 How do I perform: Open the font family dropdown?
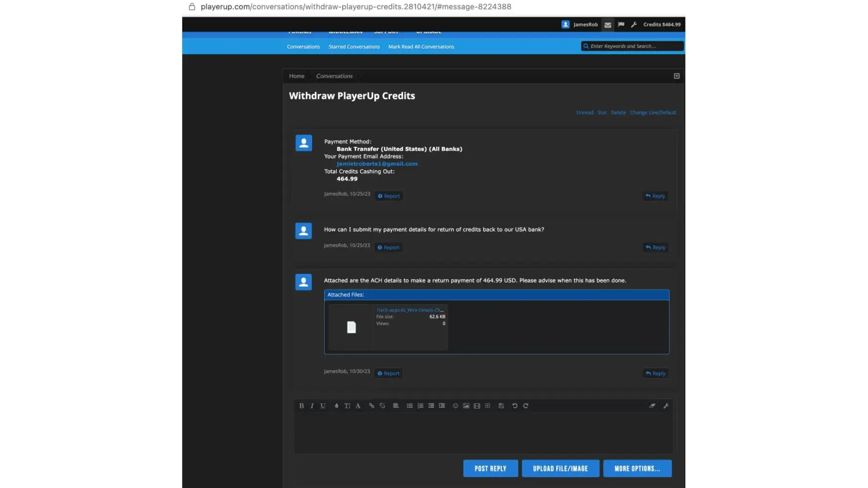point(358,406)
